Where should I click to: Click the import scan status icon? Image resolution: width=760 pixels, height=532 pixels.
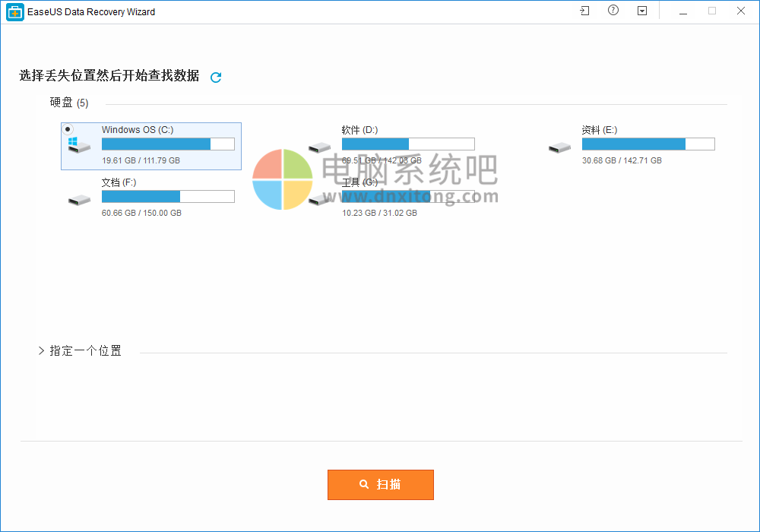click(x=584, y=11)
